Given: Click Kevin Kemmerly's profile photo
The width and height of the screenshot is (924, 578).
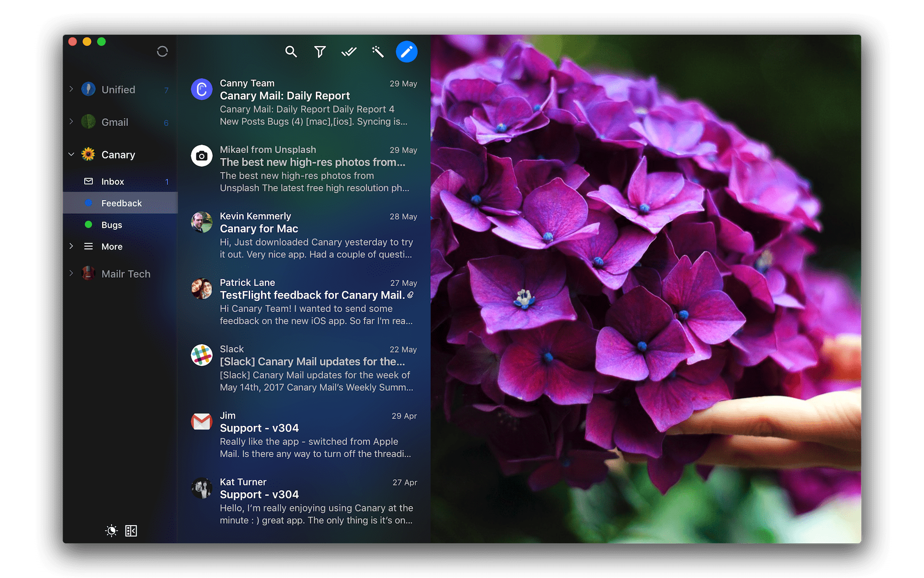Looking at the screenshot, I should pos(202,222).
